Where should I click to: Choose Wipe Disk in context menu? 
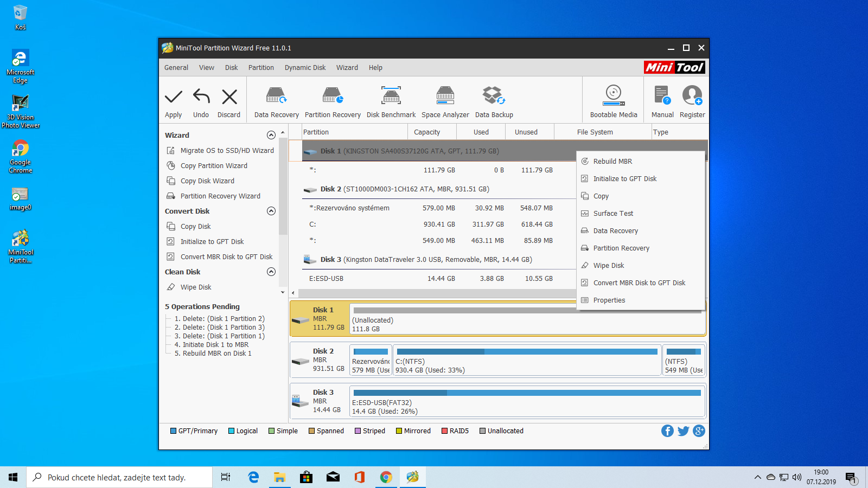point(608,266)
